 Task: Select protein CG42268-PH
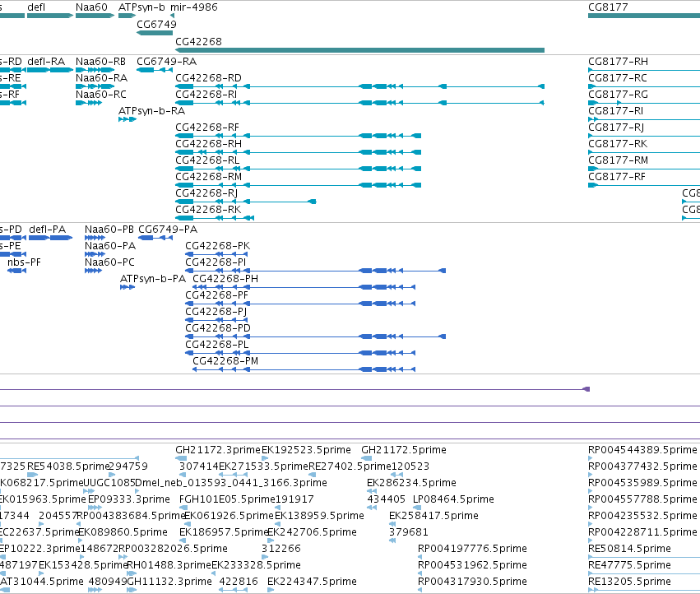[304, 287]
